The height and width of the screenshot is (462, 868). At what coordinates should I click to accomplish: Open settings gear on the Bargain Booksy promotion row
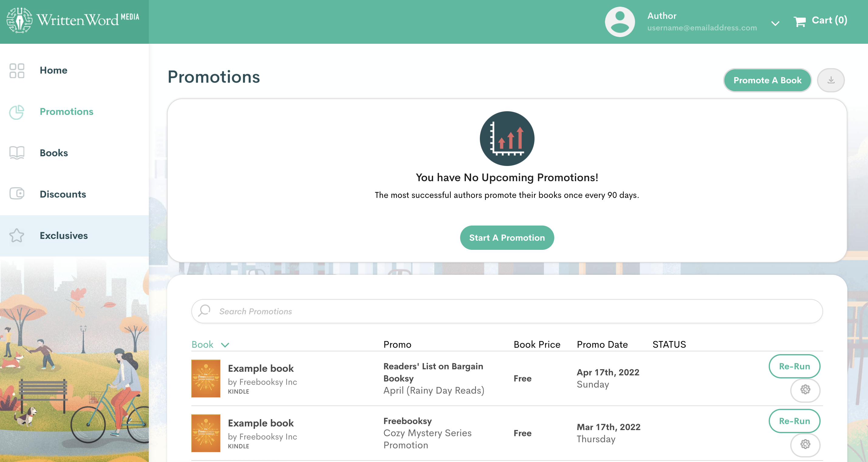pyautogui.click(x=805, y=390)
